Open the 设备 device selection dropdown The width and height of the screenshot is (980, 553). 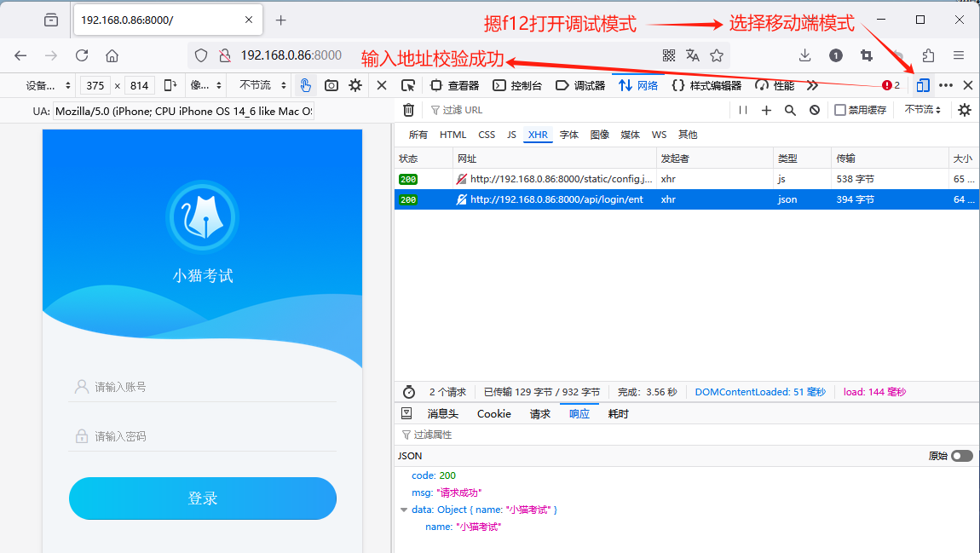(x=47, y=85)
